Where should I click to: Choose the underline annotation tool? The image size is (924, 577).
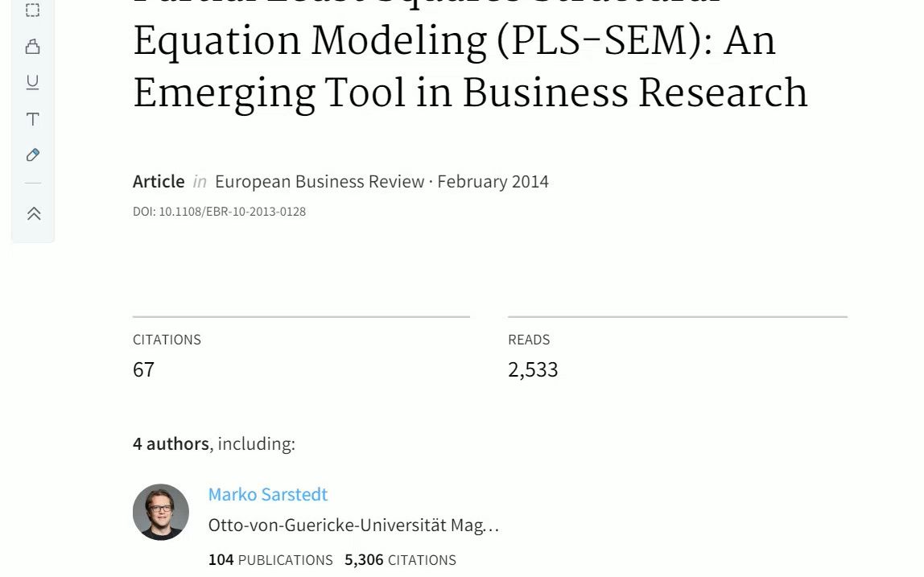[33, 83]
